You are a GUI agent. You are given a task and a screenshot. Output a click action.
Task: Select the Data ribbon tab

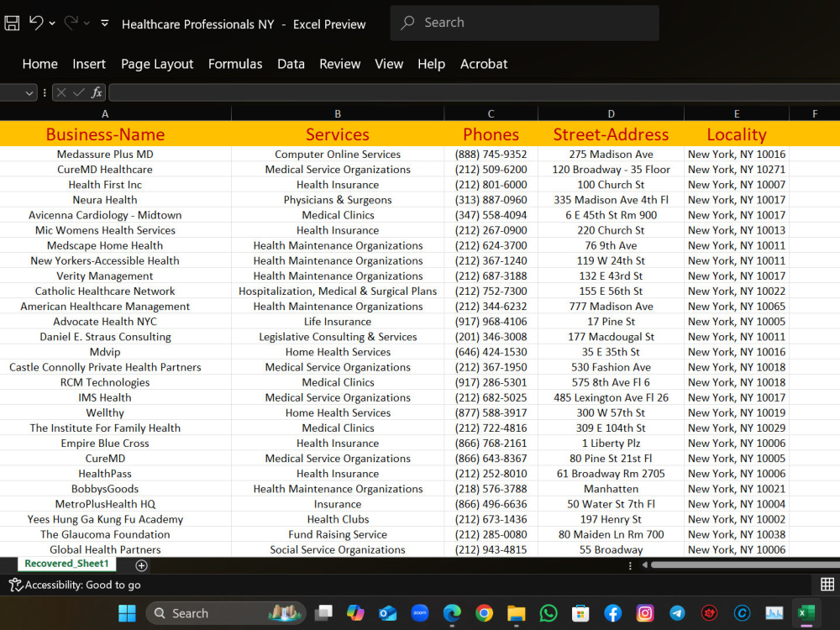point(291,64)
